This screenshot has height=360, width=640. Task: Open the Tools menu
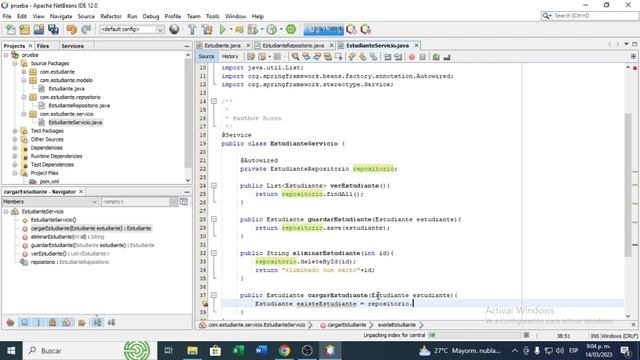[212, 16]
